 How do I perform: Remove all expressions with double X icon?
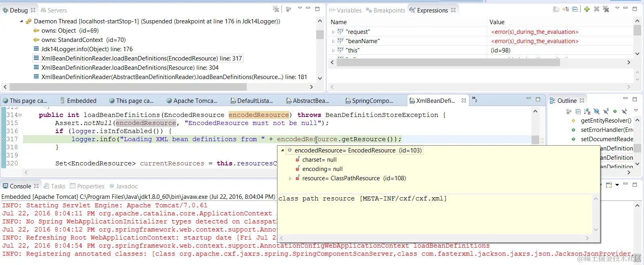tap(606, 9)
